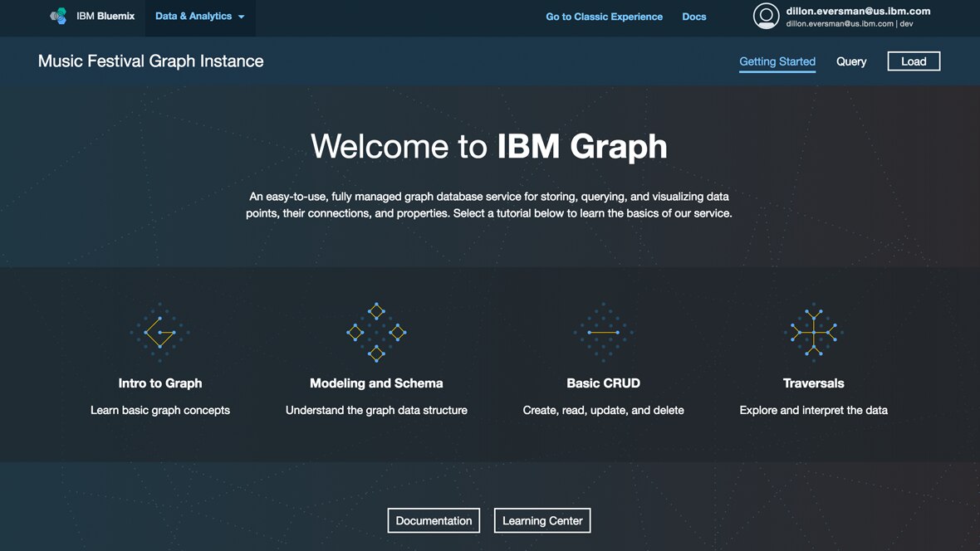This screenshot has height=551, width=980.
Task: Click 'Understand the graph data structure' text
Action: [376, 411]
